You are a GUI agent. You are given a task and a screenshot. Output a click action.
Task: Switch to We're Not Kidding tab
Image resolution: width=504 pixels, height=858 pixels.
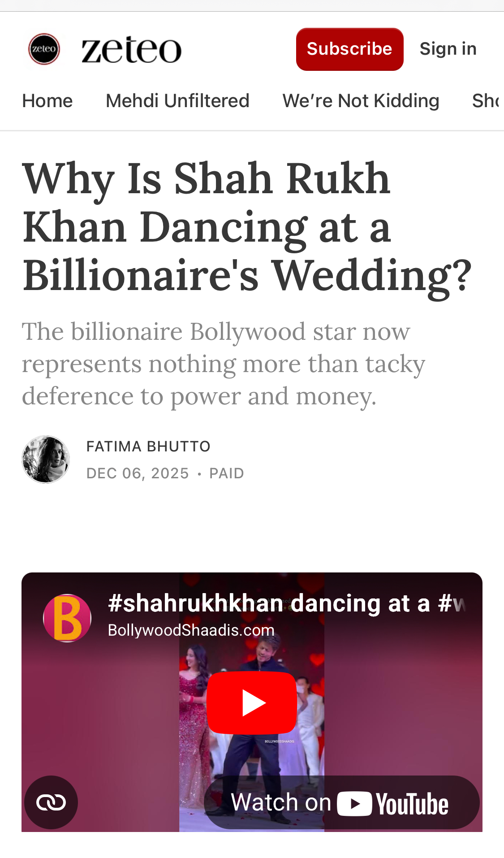coord(361,101)
